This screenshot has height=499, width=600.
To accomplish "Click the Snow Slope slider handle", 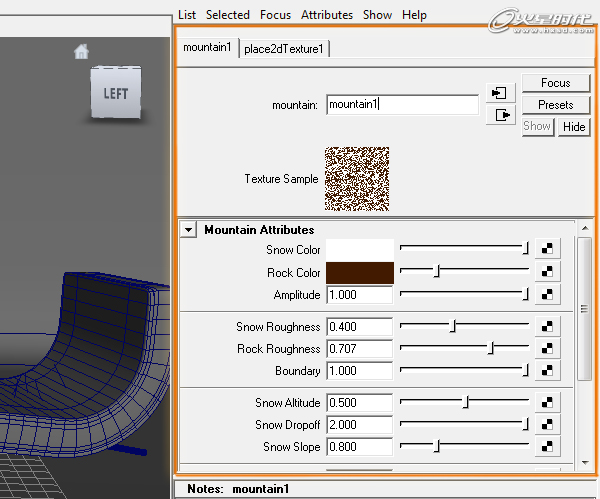I will pyautogui.click(x=437, y=446).
